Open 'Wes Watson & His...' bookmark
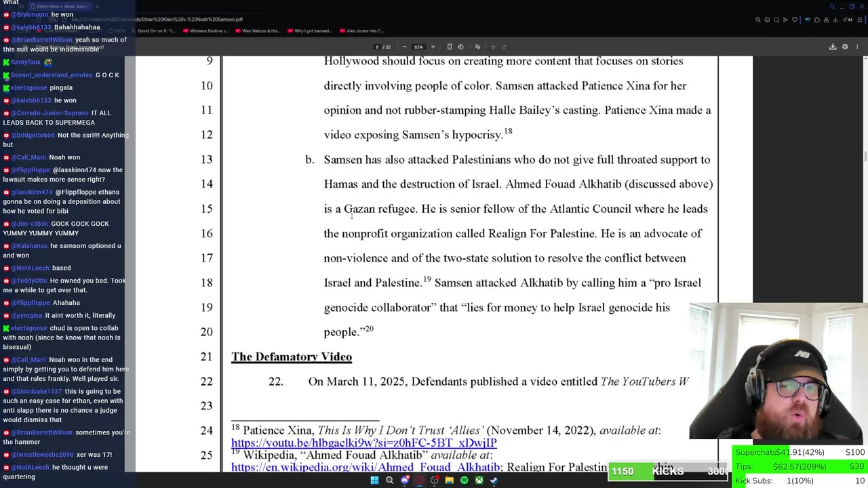Viewport: 868px width, 488px height. click(x=258, y=30)
